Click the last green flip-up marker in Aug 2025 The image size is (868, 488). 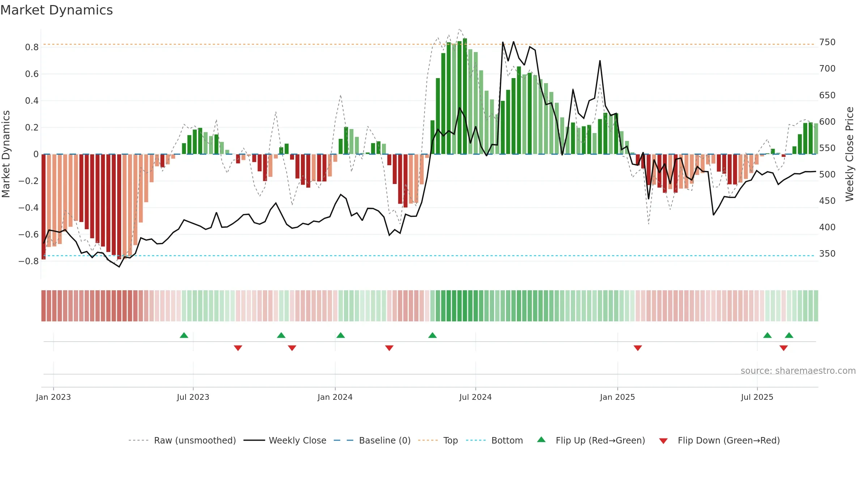pos(789,335)
